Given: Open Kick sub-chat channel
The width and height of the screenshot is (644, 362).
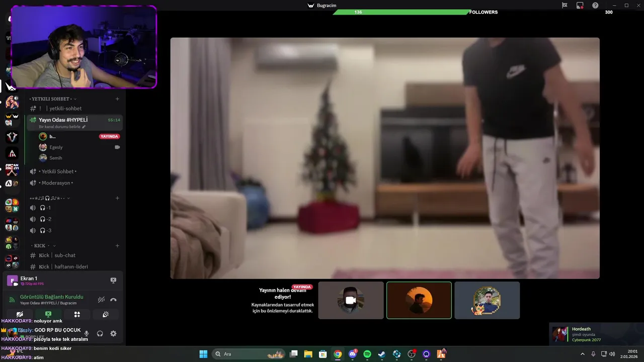Looking at the screenshot, I should pyautogui.click(x=74, y=255).
